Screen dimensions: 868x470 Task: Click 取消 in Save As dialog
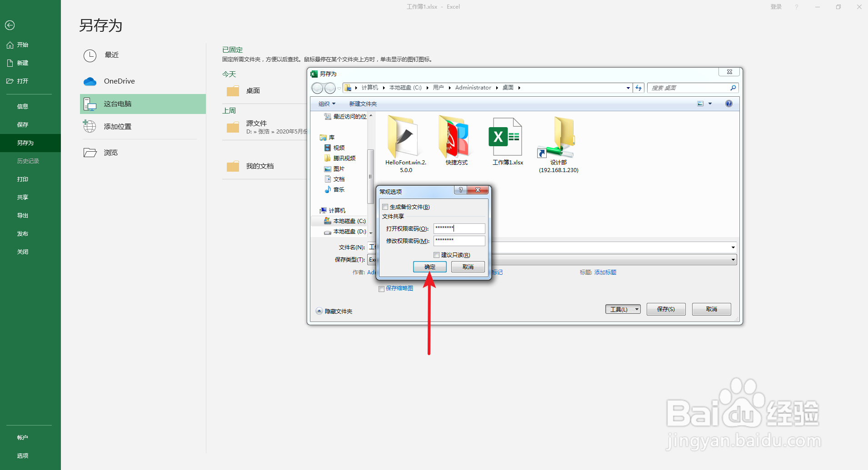pyautogui.click(x=711, y=309)
